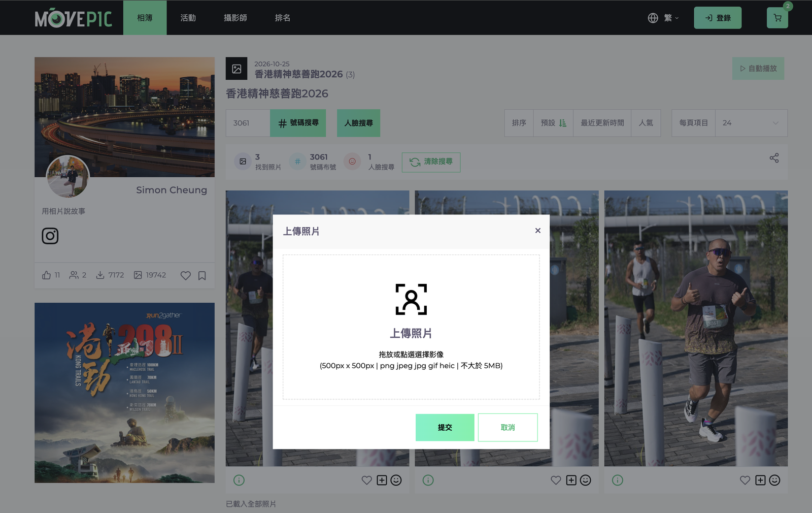
Task: Click the photographer bookmark icon
Action: tap(202, 275)
